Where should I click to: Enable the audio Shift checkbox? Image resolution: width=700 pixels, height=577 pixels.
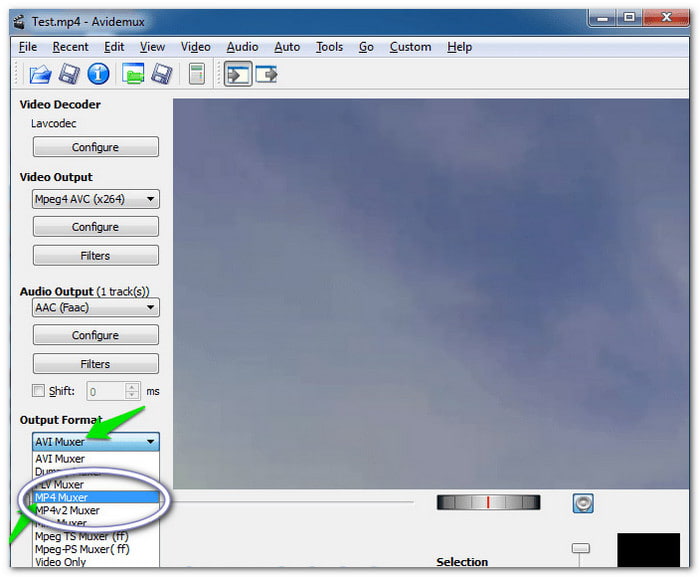click(x=38, y=391)
